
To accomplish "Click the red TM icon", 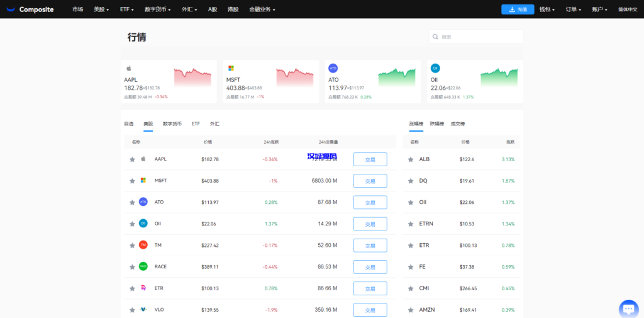I will (143, 245).
